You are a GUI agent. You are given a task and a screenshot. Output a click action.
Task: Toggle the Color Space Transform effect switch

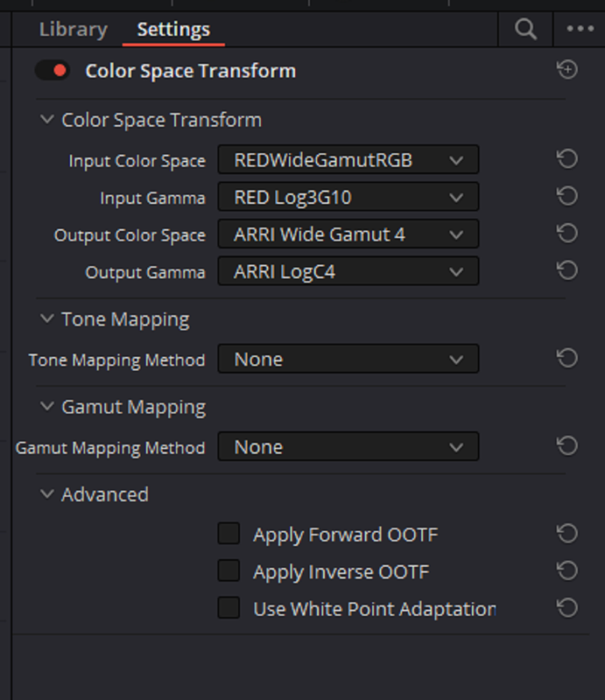[53, 71]
